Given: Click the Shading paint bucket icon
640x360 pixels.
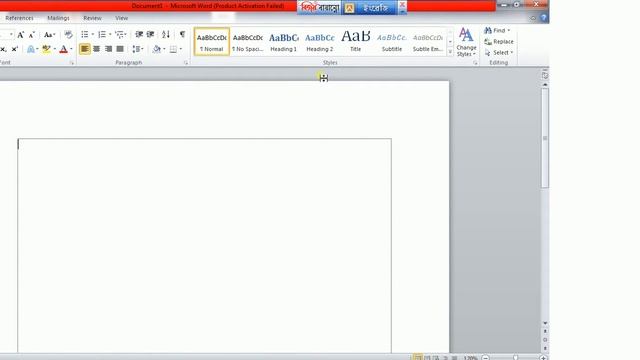Looking at the screenshot, I should coord(156,49).
